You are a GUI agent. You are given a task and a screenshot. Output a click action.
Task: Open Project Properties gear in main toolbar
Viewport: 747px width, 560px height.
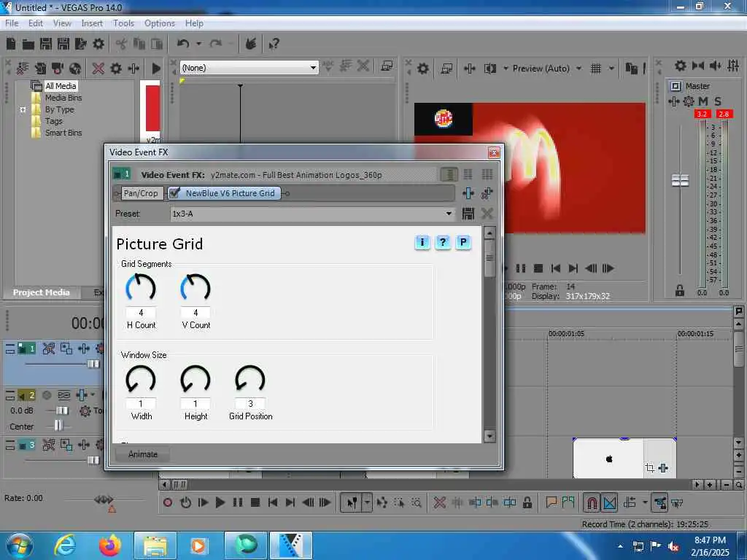coord(98,44)
